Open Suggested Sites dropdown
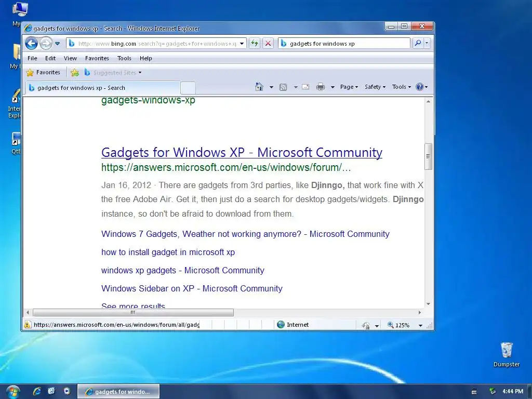The image size is (532, 399). (x=113, y=73)
